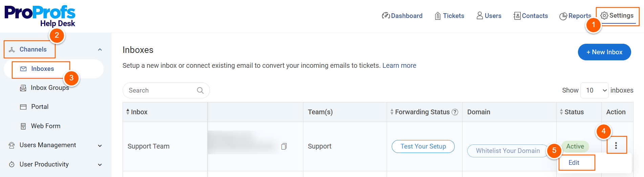Click the ProProfs Help Desk logo

click(x=40, y=16)
